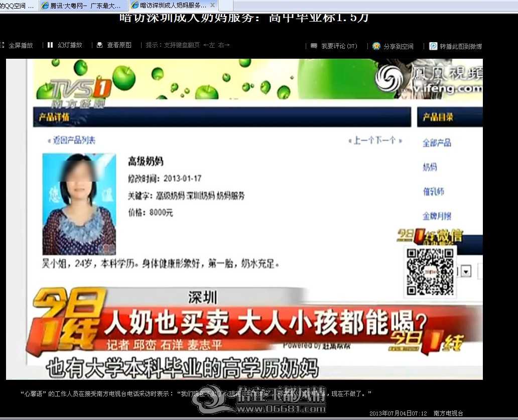Click the 全屏播放 fullscreen icon
The width and height of the screenshot is (518, 420).
tap(2, 45)
